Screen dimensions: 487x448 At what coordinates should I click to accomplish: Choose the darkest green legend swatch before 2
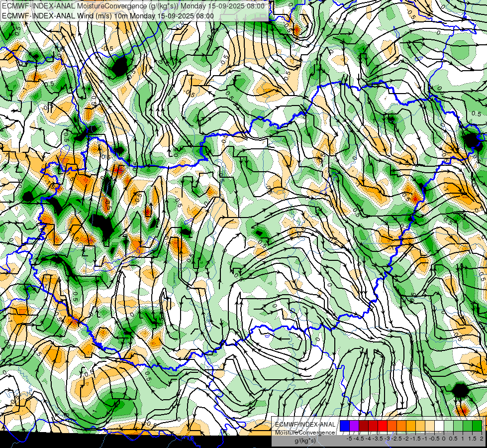pyautogui.click(x=478, y=426)
